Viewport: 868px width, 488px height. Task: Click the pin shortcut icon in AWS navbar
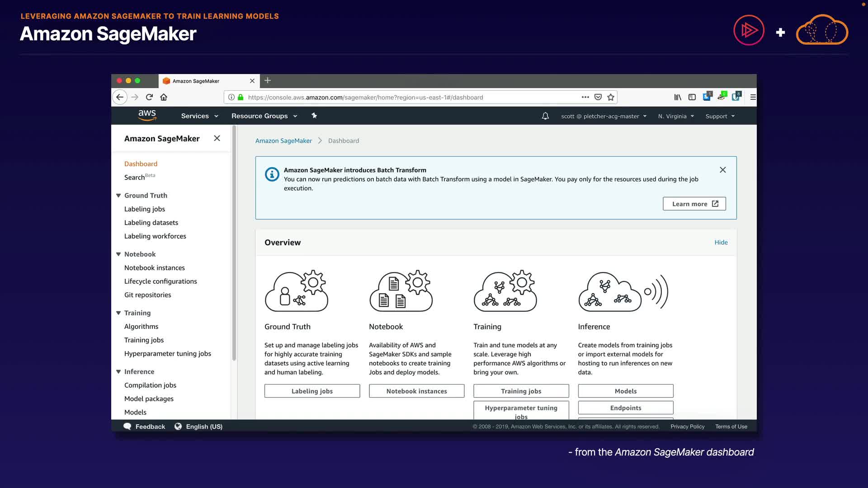314,116
